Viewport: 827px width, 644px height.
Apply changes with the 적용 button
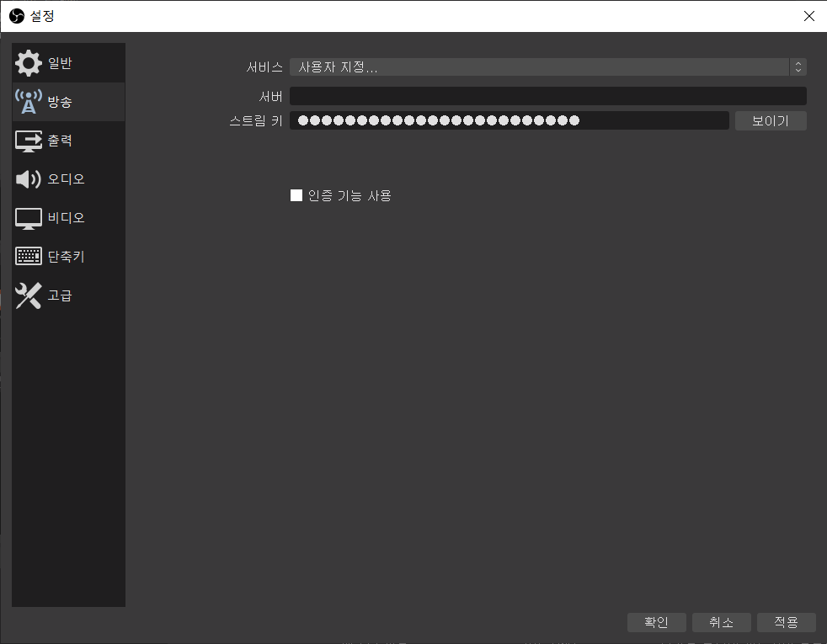[786, 622]
